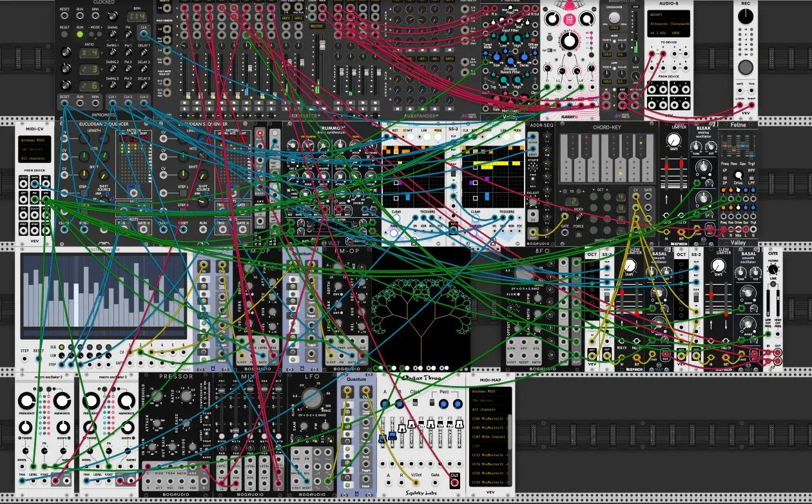Screen dimensions: 812x504
Task: Open MIDI-CV channel dropdown showing All channels
Action: pos(34,158)
